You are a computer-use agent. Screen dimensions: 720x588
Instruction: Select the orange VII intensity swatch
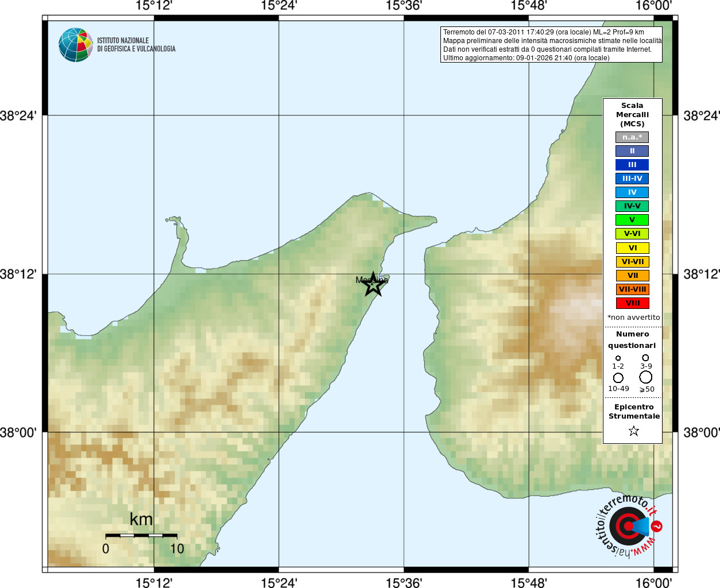pyautogui.click(x=632, y=276)
